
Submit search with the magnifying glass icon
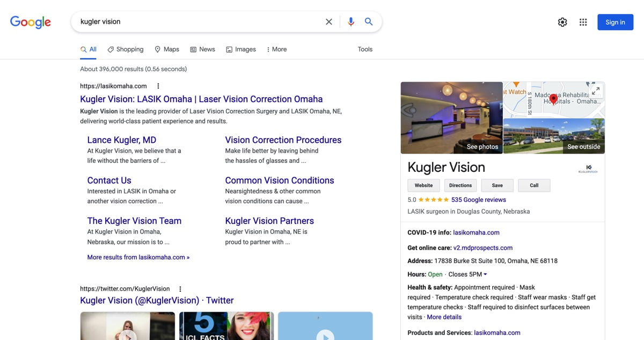pos(369,22)
